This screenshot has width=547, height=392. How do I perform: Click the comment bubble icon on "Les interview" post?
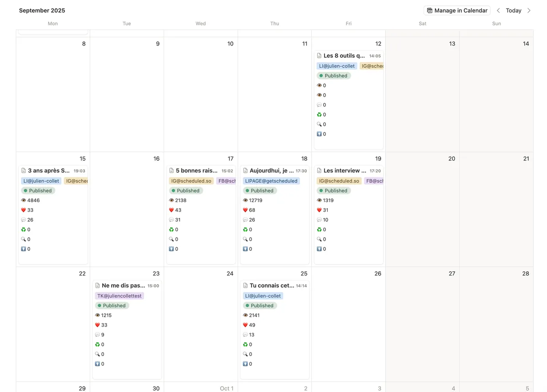(x=320, y=219)
